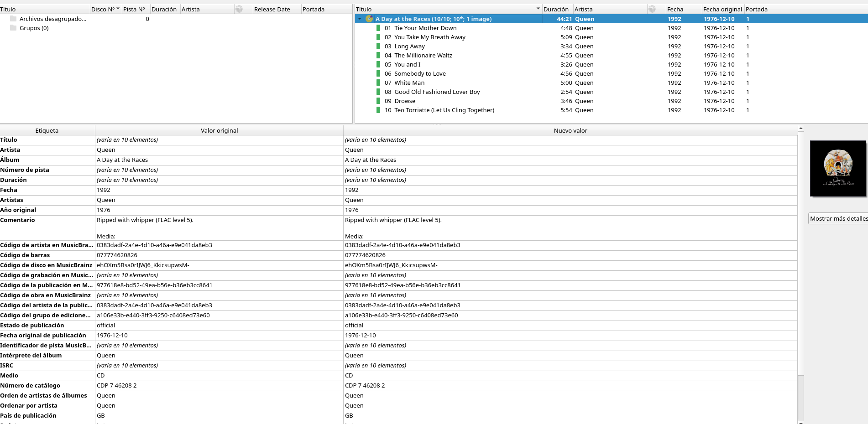Click green status icon of Somebody to Love
Image resolution: width=868 pixels, height=424 pixels.
click(378, 73)
